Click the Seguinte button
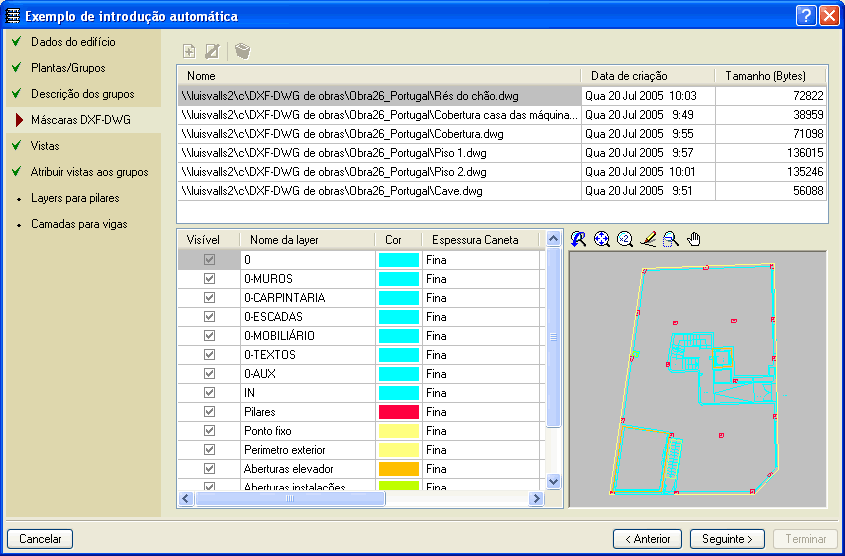 point(727,539)
